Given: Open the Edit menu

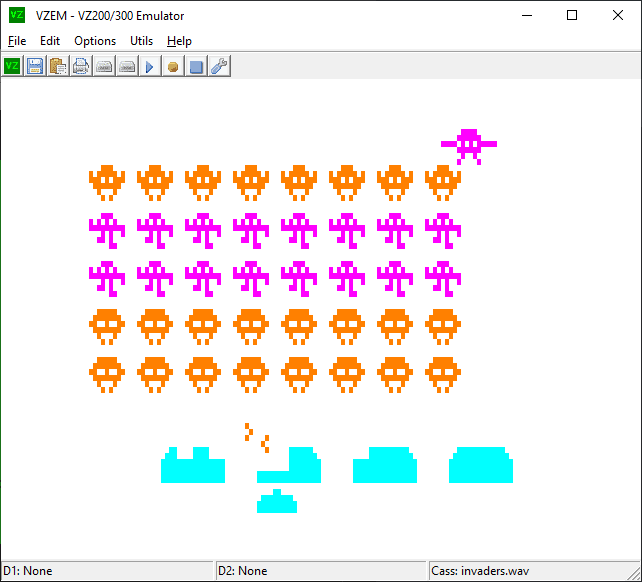Looking at the screenshot, I should [50, 41].
